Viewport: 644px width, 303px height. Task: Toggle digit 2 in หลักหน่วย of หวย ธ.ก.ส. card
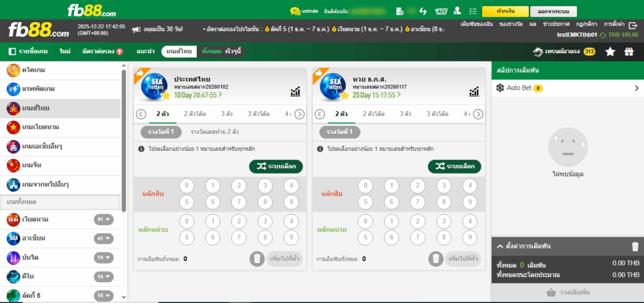(x=418, y=222)
